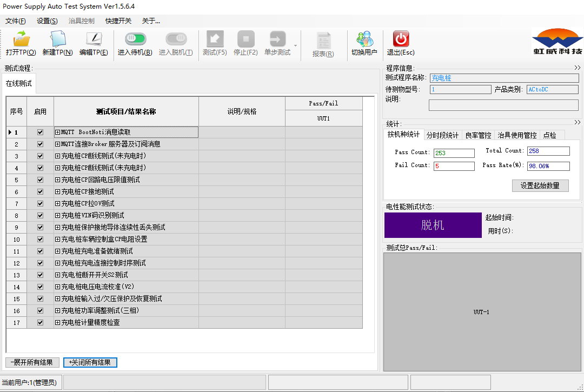
Task: Run single-step test 单步测试
Action: (277, 43)
